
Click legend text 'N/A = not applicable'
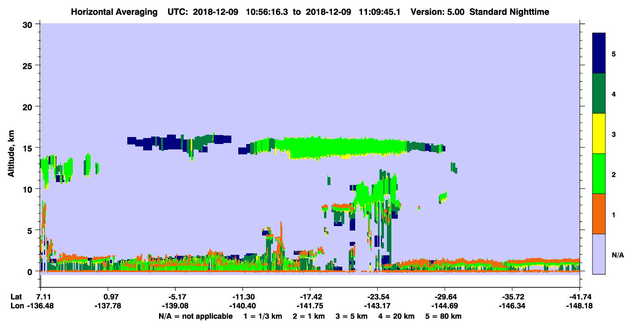point(195,316)
